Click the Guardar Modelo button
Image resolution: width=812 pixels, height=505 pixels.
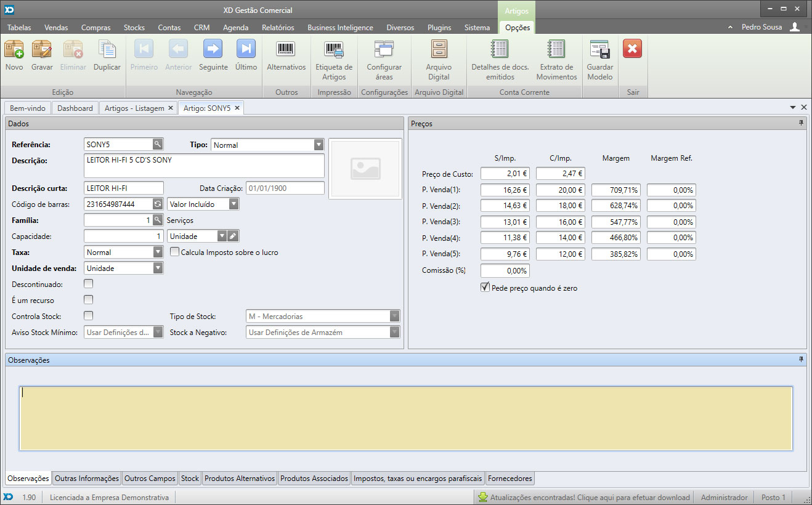599,50
